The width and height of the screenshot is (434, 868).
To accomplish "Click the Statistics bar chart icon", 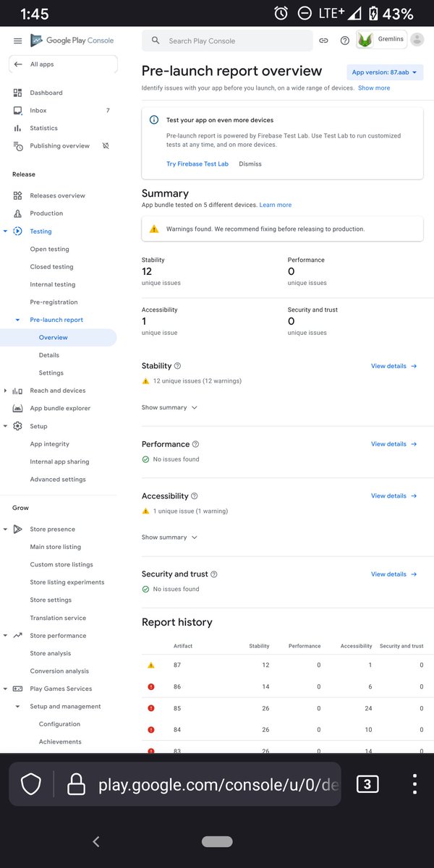I will tap(17, 128).
